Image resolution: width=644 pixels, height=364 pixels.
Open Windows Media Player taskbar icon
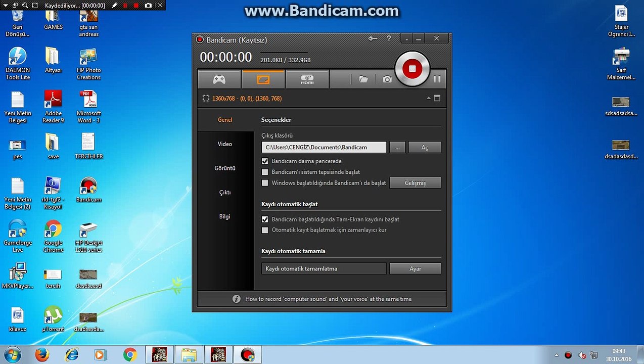(101, 355)
